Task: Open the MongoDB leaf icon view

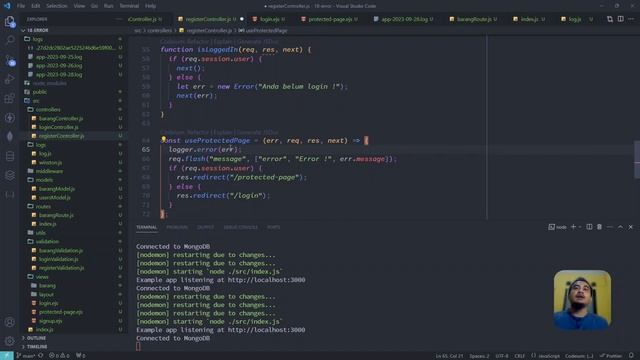Action: pos(10,137)
